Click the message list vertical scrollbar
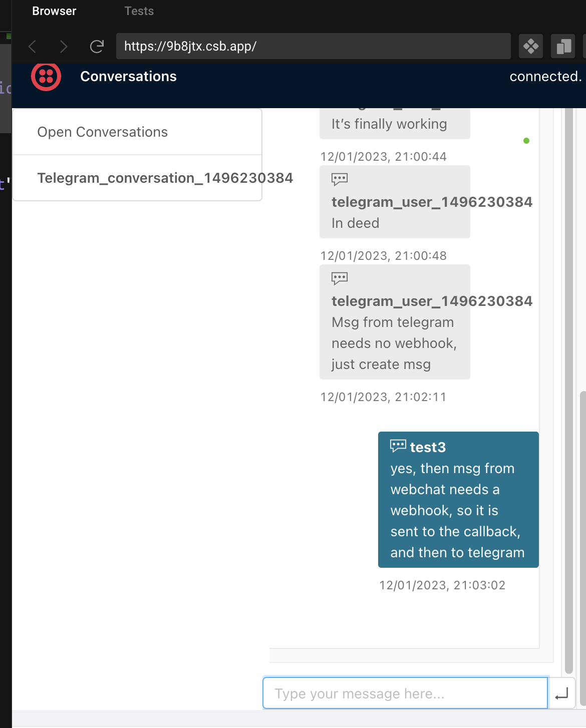Viewport: 586px width, 728px height. pos(568,391)
